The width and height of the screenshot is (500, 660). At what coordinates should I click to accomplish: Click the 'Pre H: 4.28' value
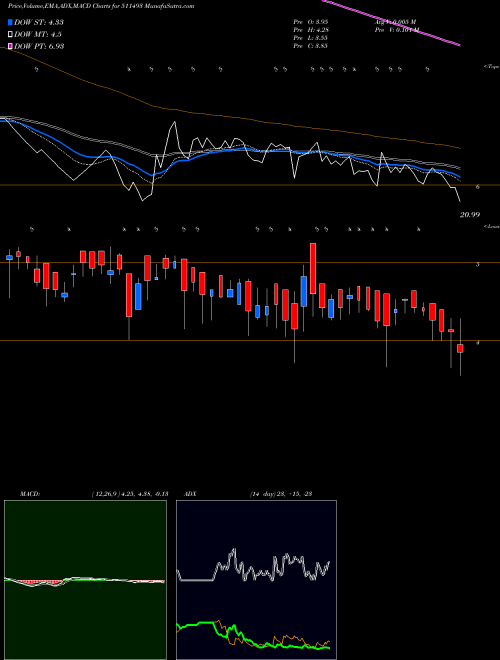pyautogui.click(x=311, y=30)
